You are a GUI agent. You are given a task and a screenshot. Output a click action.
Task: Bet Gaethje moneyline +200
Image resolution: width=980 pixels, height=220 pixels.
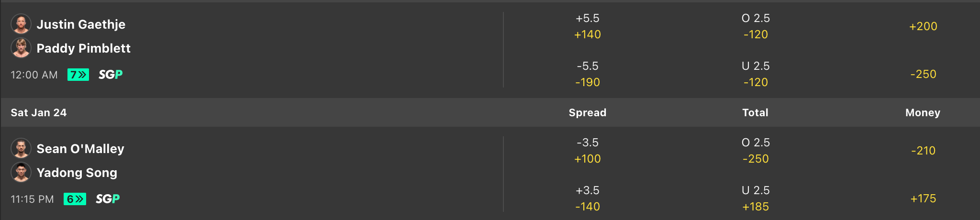(923, 26)
